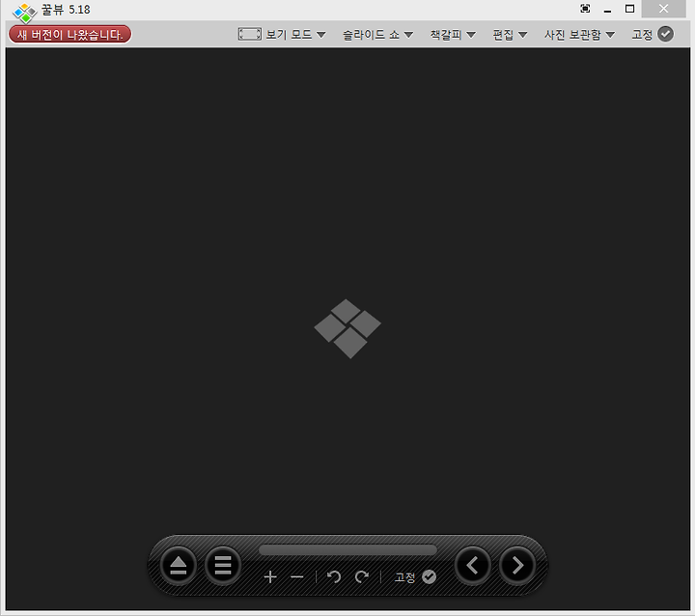Toggle 고정 checkmark in top toolbar
The width and height of the screenshot is (695, 616).
[665, 34]
